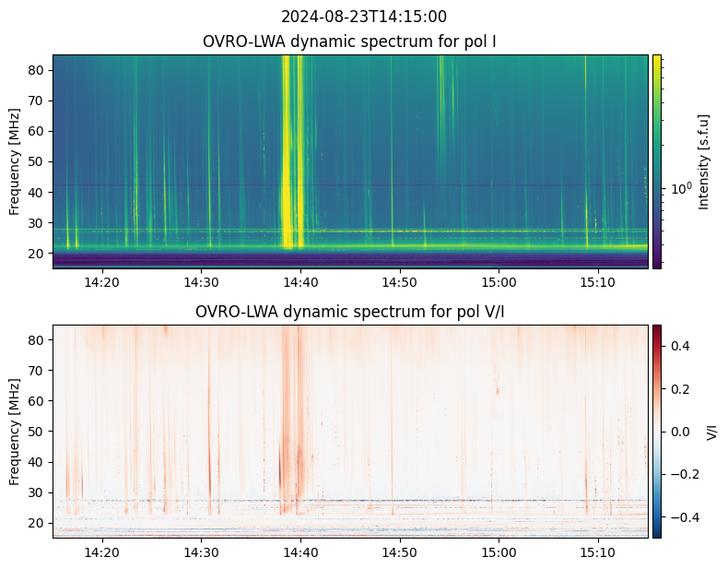Click the V/I colorbar label
The image size is (728, 569).
pyautogui.click(x=711, y=432)
